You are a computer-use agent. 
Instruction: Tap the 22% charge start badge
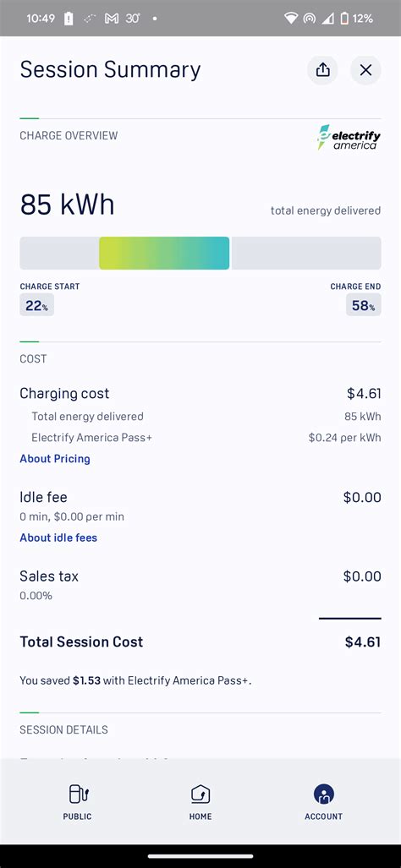click(36, 305)
